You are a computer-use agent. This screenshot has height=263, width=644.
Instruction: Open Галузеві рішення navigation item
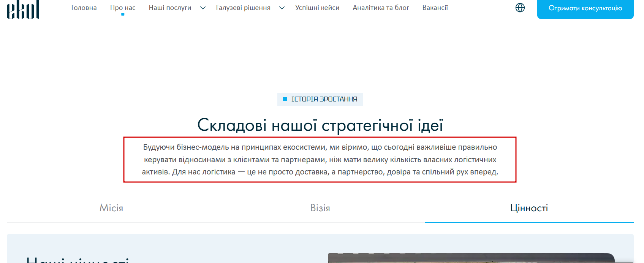[x=243, y=8]
